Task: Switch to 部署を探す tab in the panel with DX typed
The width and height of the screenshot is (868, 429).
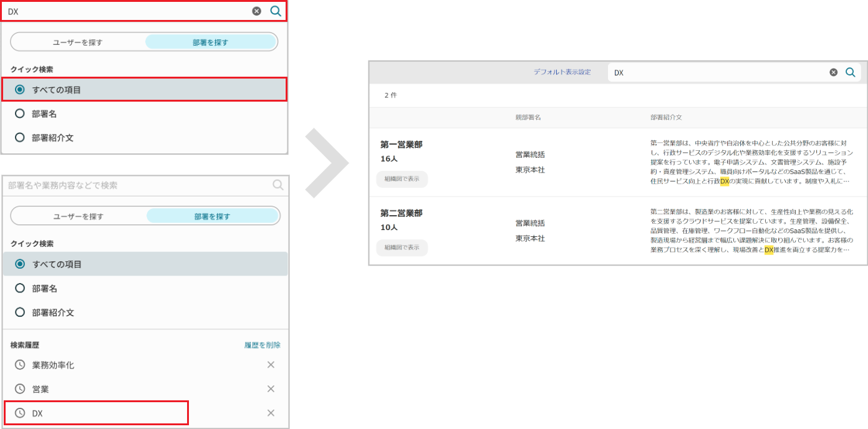Action: [211, 42]
